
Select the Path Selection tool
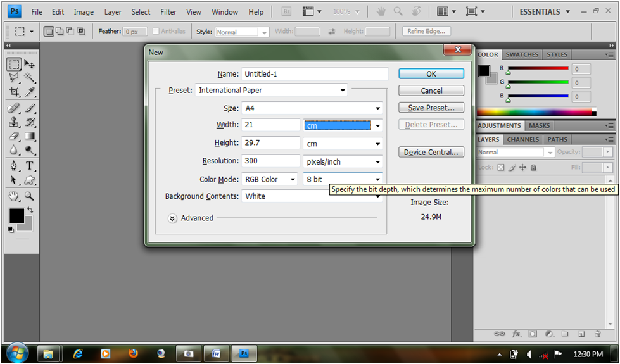click(14, 180)
